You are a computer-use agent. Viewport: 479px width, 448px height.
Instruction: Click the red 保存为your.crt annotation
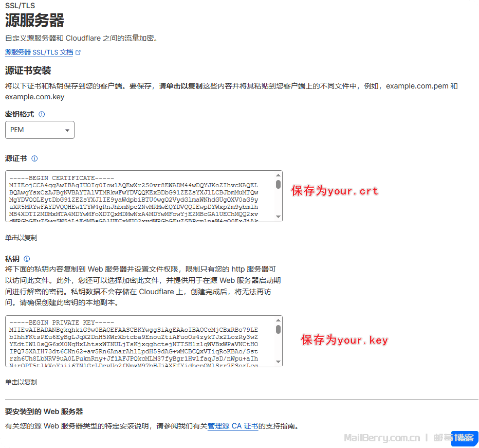335,191
